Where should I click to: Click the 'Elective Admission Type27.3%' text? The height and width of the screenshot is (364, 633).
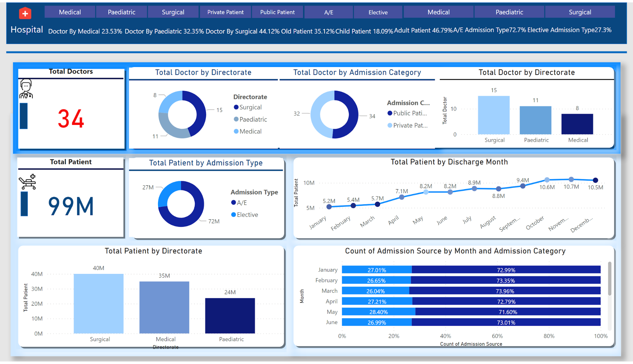pos(569,30)
